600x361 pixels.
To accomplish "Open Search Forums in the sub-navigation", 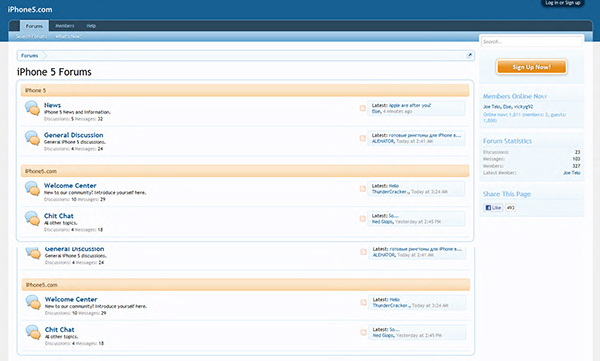I will coord(31,36).
